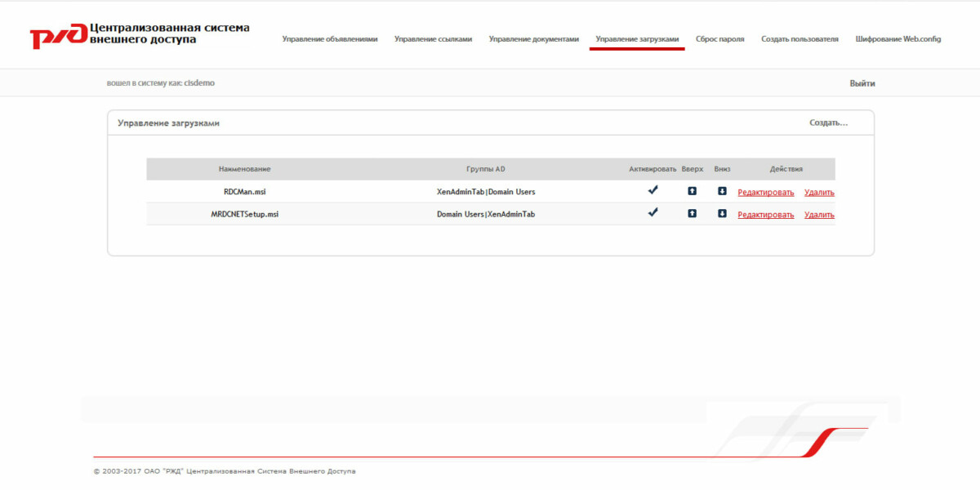Move RDCMan.msi down using the down arrow icon
This screenshot has height=490, width=980.
click(724, 191)
